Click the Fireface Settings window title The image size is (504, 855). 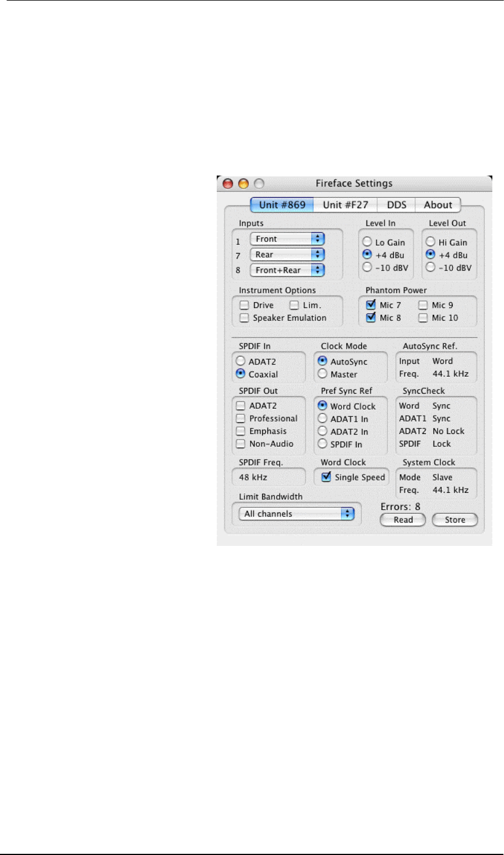(x=354, y=183)
